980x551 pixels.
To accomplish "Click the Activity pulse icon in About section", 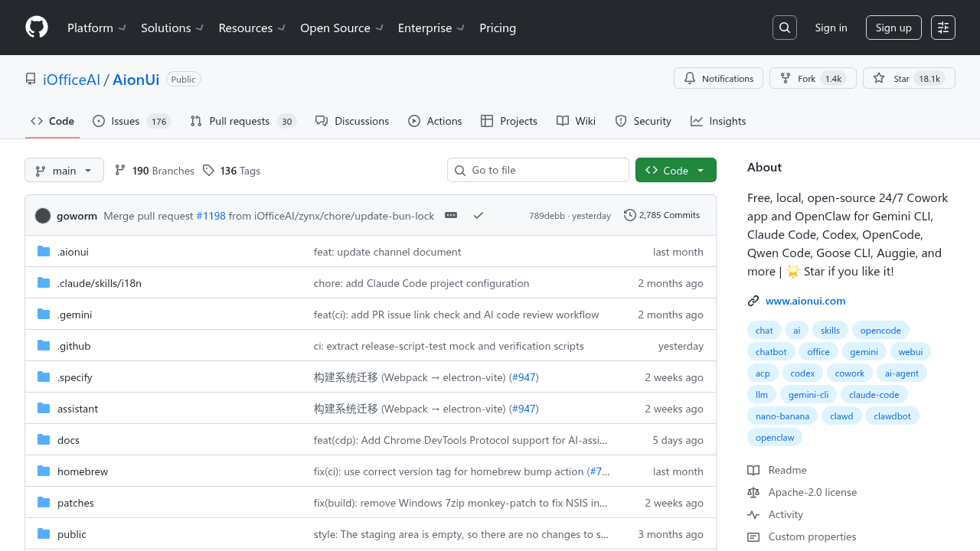I will coord(754,514).
